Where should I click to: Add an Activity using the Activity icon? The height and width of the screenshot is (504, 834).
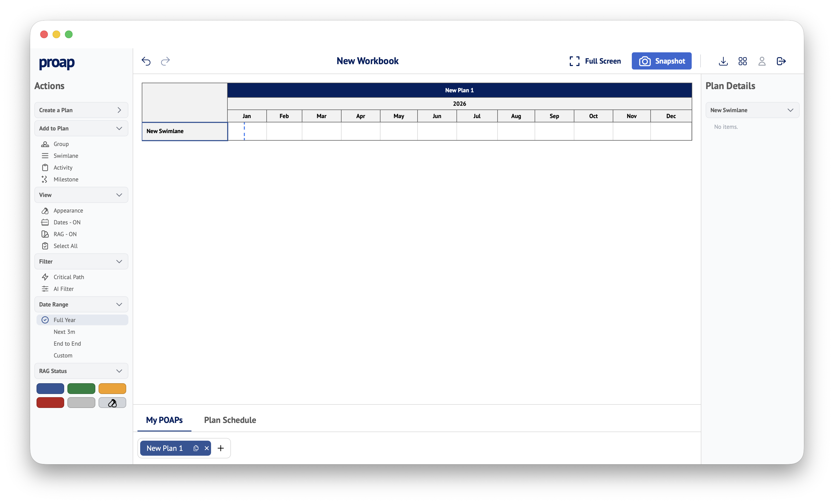[x=45, y=167]
